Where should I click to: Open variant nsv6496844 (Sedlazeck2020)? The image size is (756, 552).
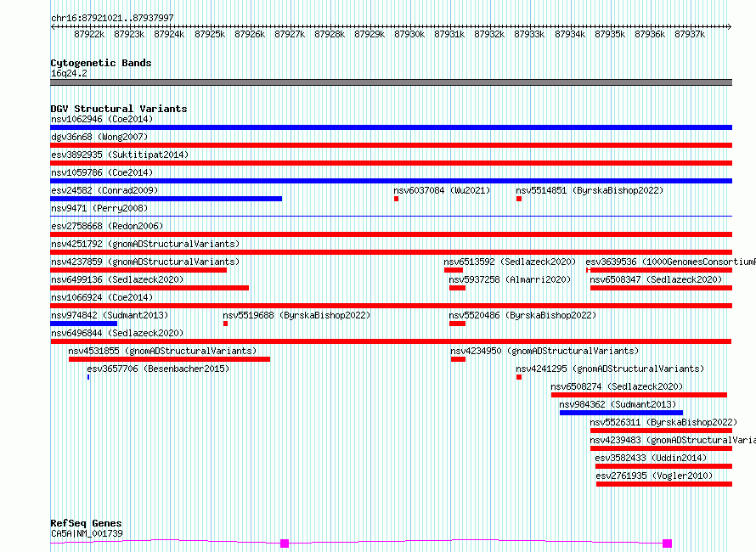pyautogui.click(x=117, y=333)
